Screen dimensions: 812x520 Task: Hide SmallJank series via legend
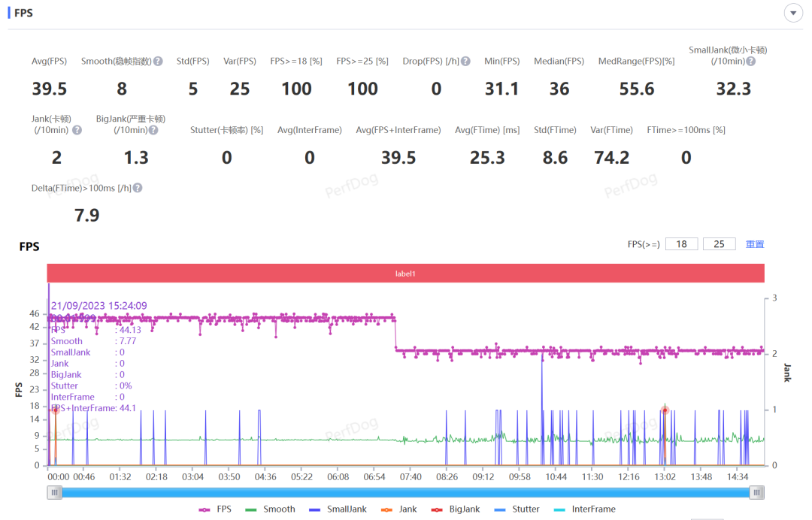point(338,509)
